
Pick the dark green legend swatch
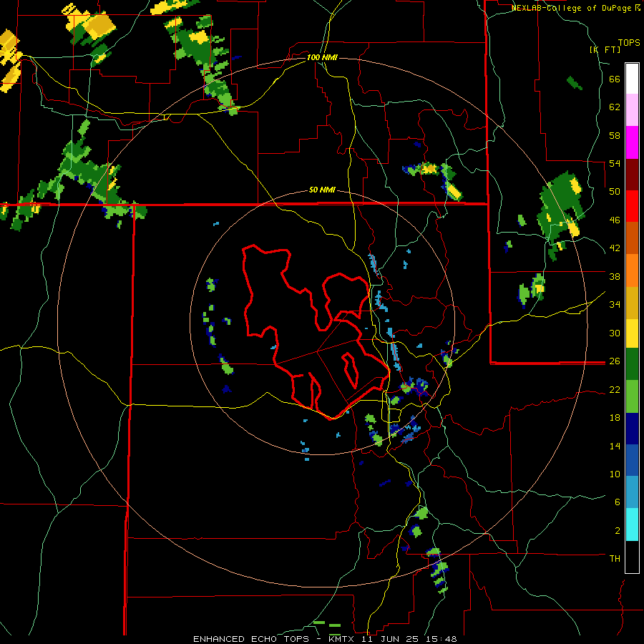pyautogui.click(x=632, y=364)
